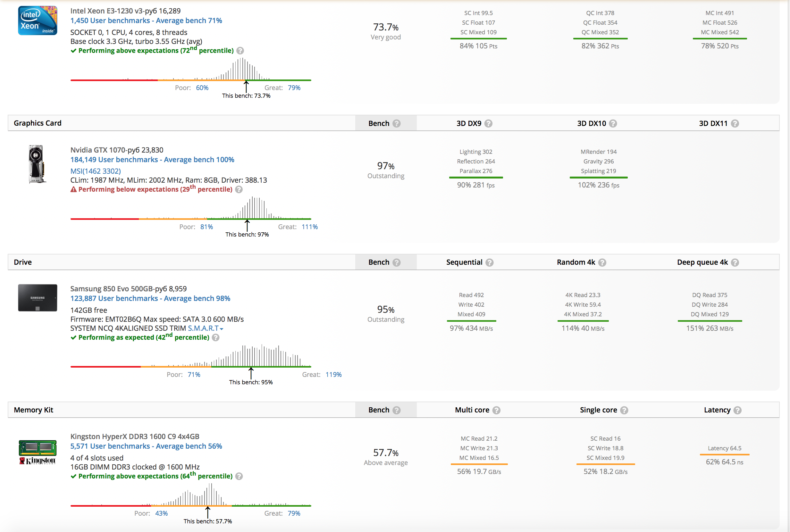The image size is (790, 532).
Task: Expand the S.M.A.R.T dropdown for Samsung drive
Action: click(x=206, y=328)
